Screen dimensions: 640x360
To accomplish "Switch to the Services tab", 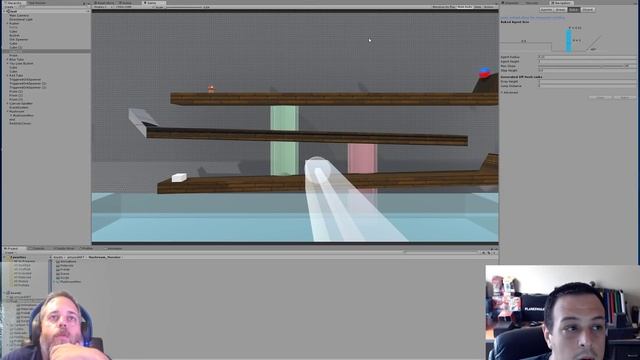I will [531, 3].
